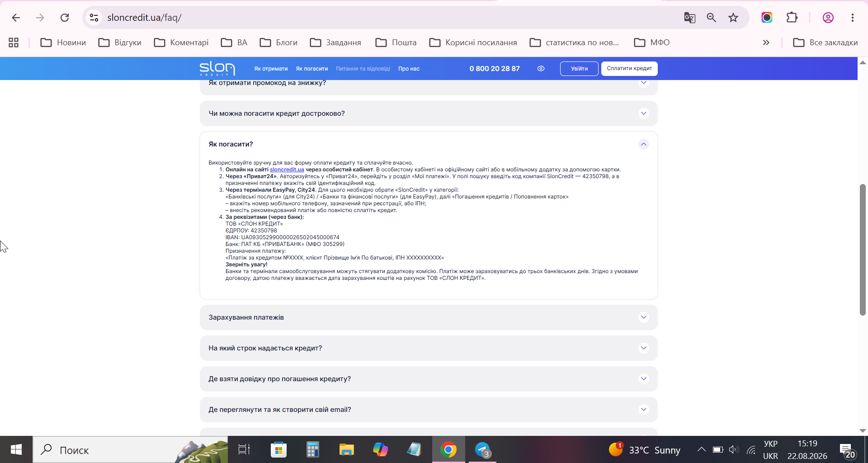Toggle accessibility view with the eye icon
Screen dimensions: 868x463
point(541,69)
